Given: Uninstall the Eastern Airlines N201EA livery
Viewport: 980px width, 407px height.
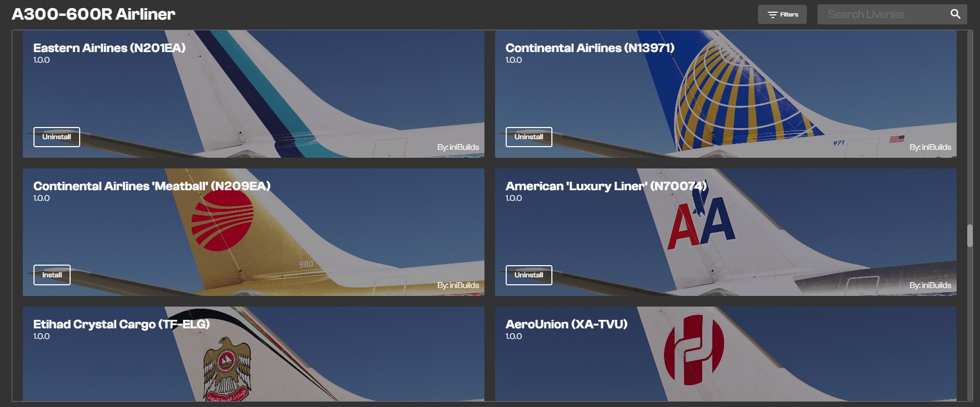Looking at the screenshot, I should [x=57, y=137].
